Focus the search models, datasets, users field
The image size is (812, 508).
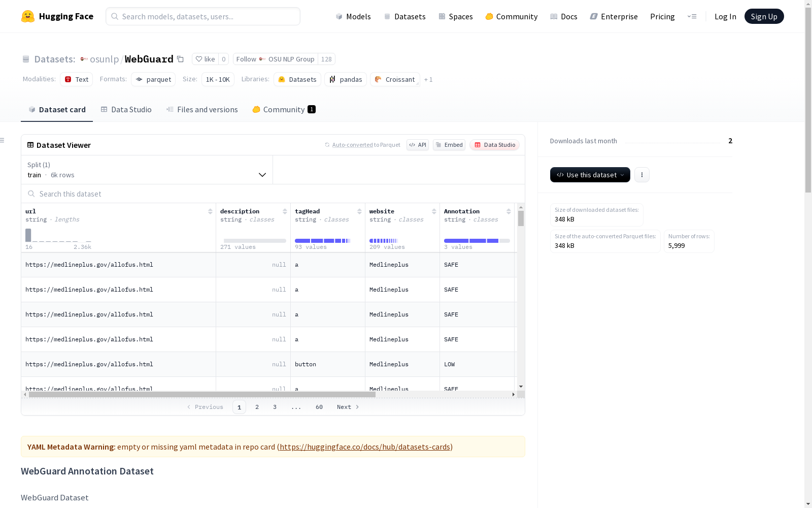click(x=203, y=16)
